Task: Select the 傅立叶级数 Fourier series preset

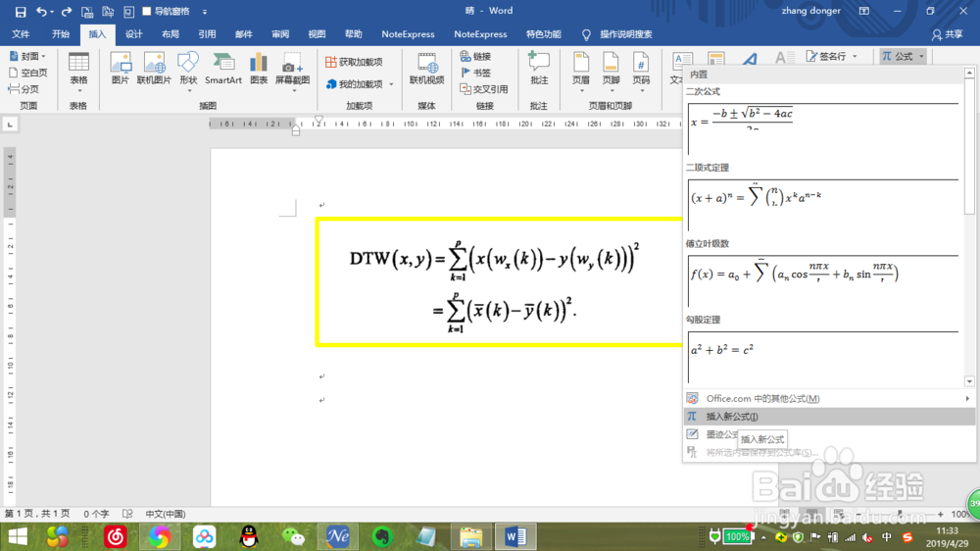Action: pyautogui.click(x=823, y=280)
